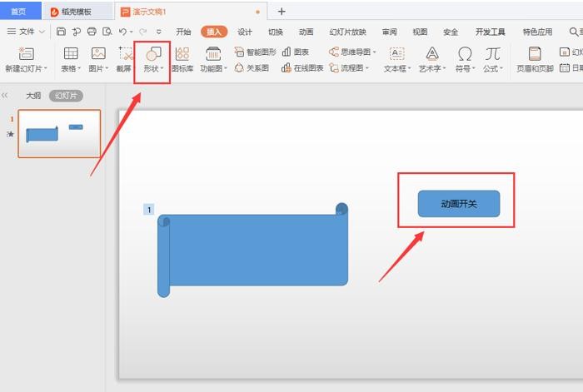Switch to the 动画 animation tab
The width and height of the screenshot is (583, 392).
(x=306, y=32)
